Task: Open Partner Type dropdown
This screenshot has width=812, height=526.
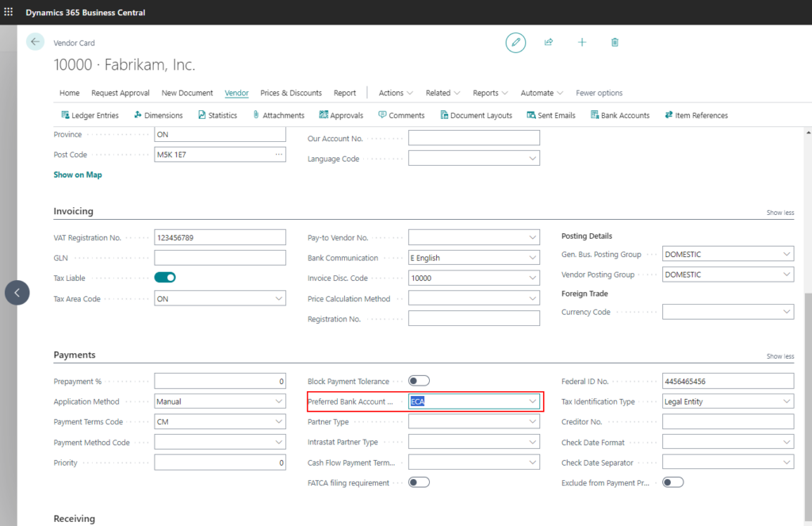Action: point(532,421)
